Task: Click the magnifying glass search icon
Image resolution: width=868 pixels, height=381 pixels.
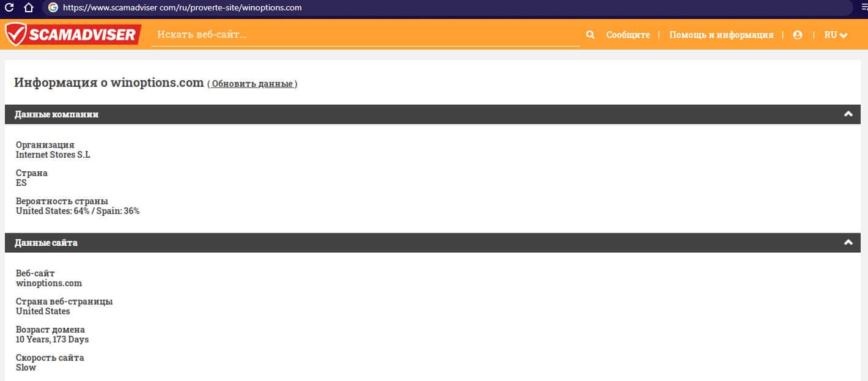Action: 590,35
